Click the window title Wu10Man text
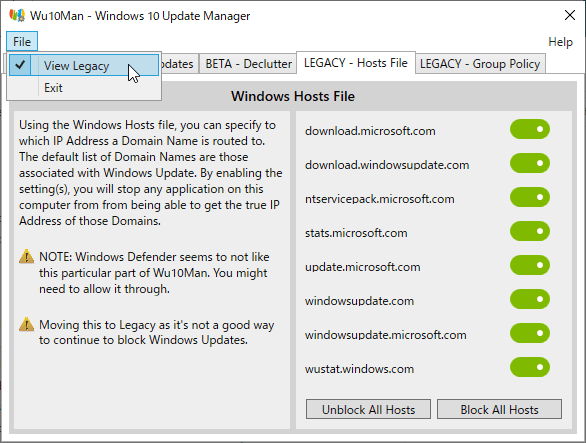586x443 pixels. pos(140,16)
